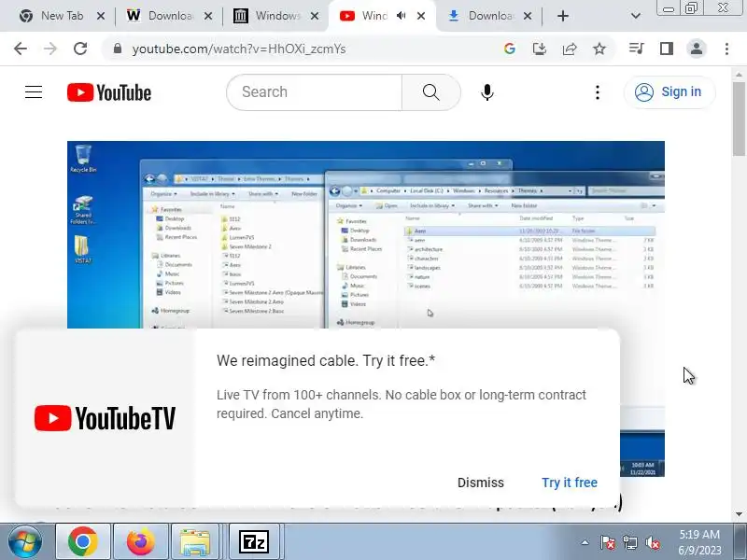
Task: Open the clock showing 5:19 AM
Action: tap(699, 542)
